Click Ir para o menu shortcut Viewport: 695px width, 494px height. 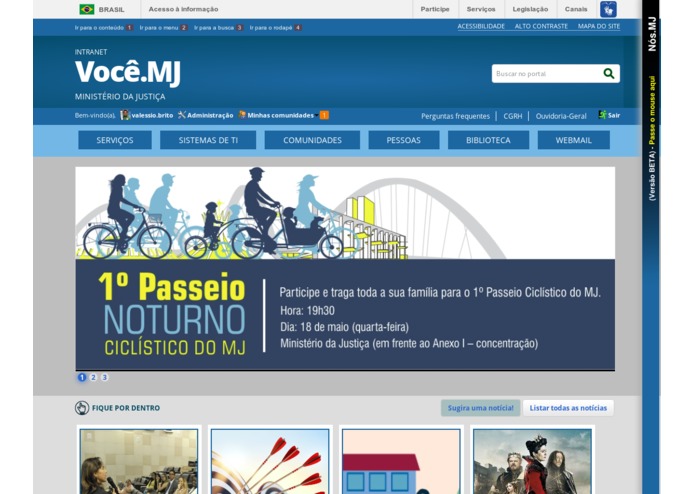164,27
